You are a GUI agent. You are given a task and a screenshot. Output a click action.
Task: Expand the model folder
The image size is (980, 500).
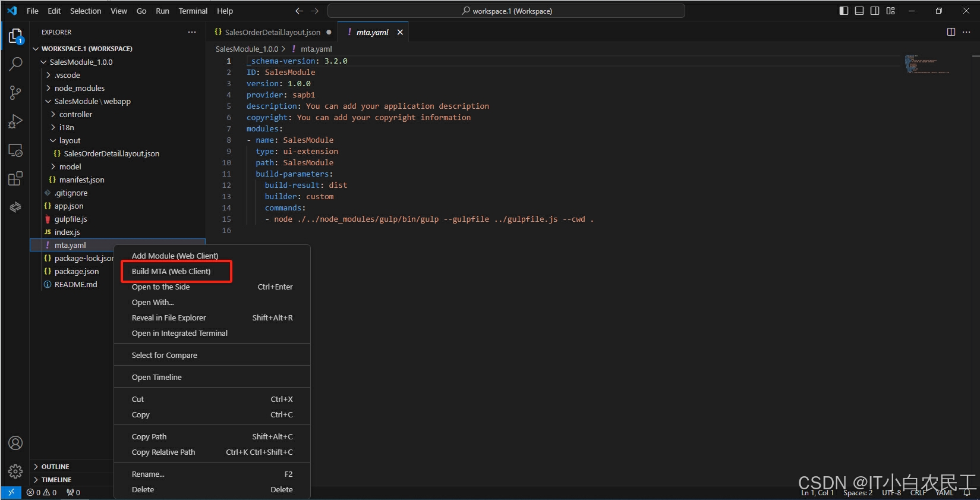tap(119, 166)
